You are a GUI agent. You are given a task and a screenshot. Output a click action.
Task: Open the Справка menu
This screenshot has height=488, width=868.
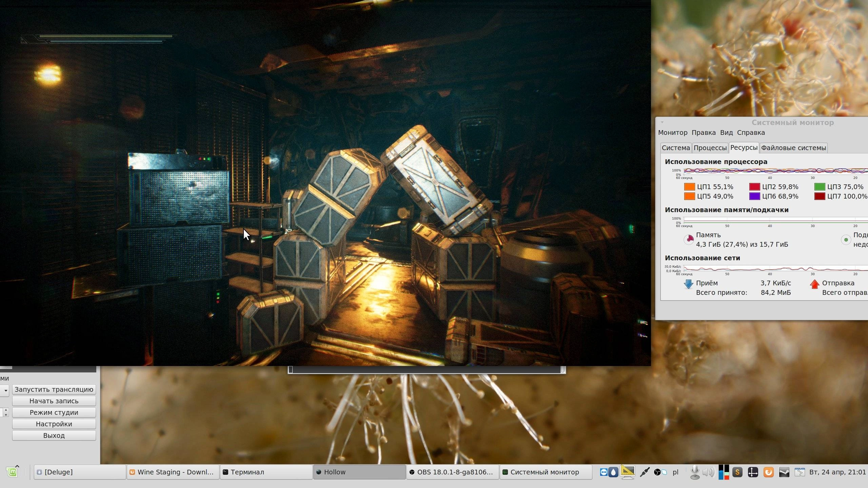tap(751, 133)
